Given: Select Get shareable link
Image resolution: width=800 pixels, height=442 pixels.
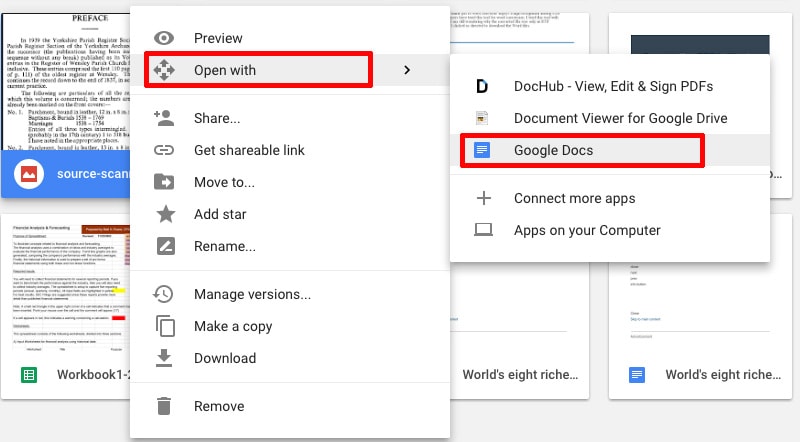Looking at the screenshot, I should (290, 150).
